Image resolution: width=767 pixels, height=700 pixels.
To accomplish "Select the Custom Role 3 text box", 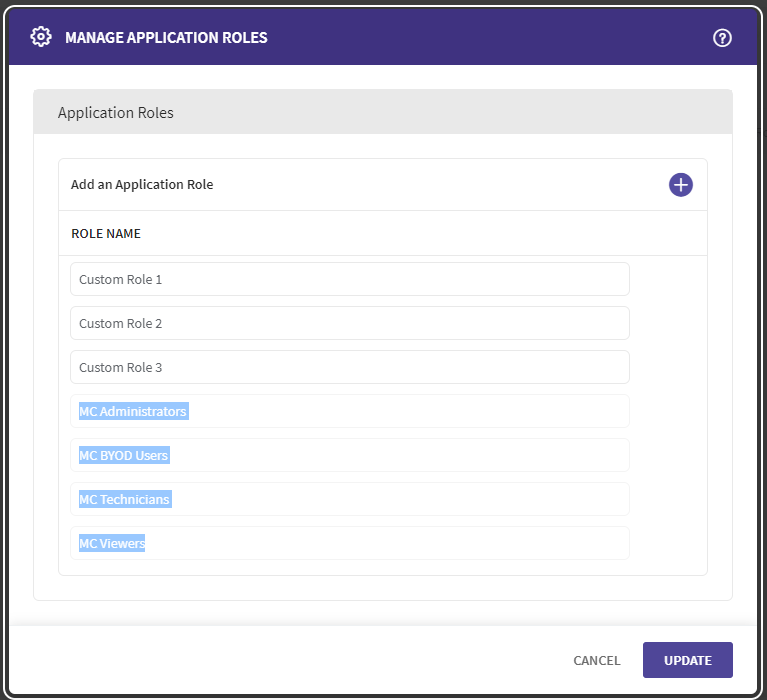I will click(349, 367).
